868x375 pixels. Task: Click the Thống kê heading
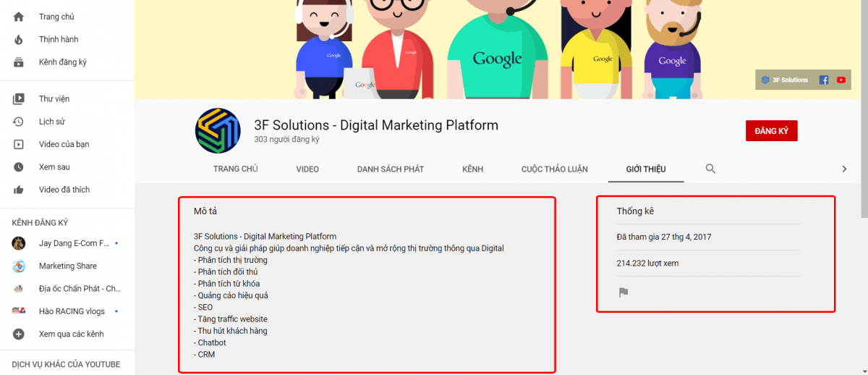pos(635,211)
